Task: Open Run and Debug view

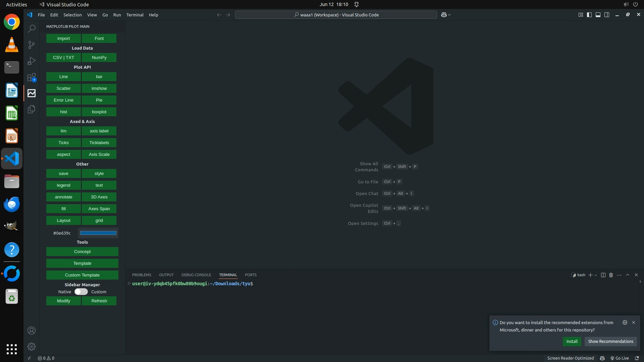Action: coord(32,61)
